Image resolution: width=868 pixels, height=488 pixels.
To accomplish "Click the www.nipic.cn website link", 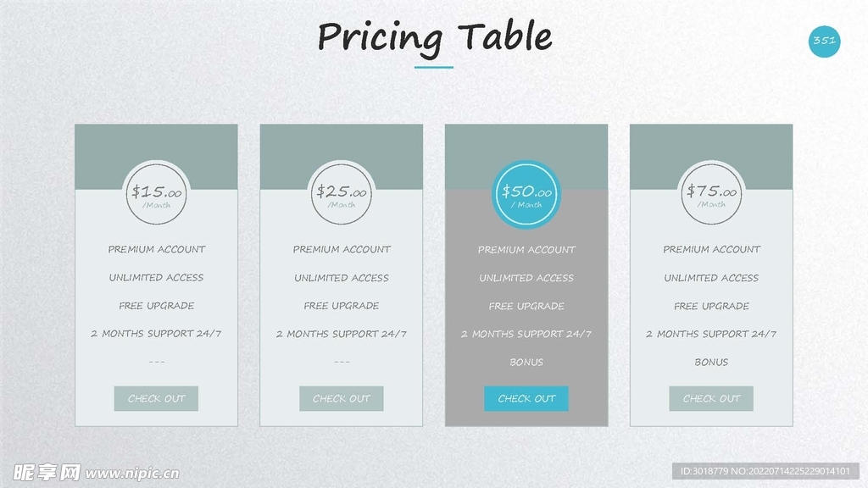I will pos(133,474).
